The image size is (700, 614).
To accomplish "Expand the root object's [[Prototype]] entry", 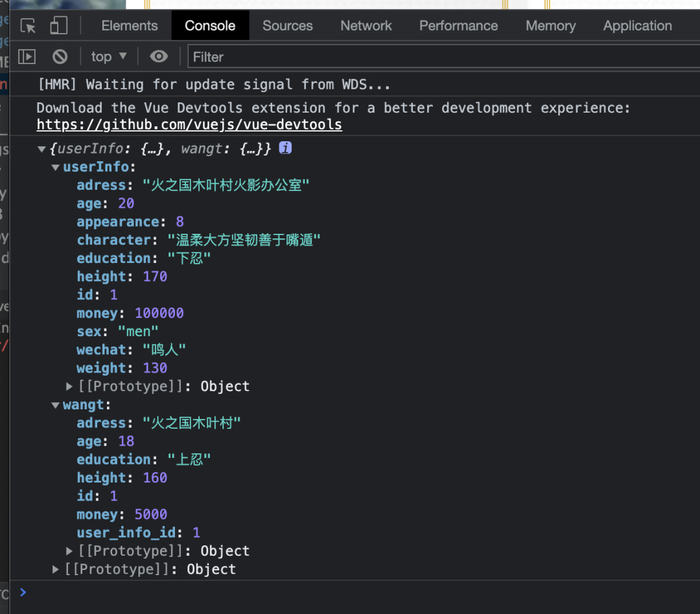I will coord(55,569).
